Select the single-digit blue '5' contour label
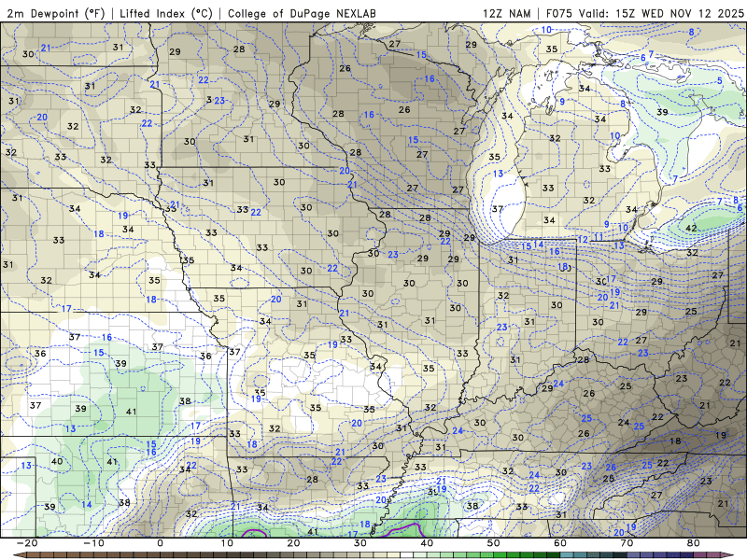The image size is (747, 560). pos(720,80)
